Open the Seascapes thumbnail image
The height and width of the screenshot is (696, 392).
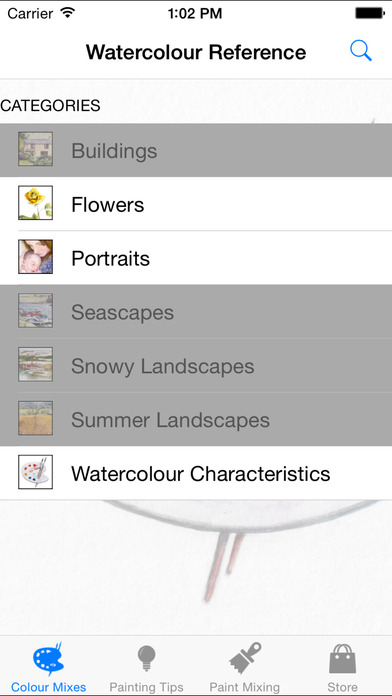(x=36, y=310)
